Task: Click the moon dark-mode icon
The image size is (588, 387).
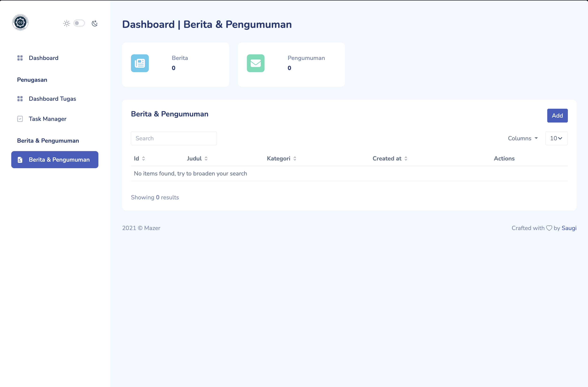Action: coord(95,23)
